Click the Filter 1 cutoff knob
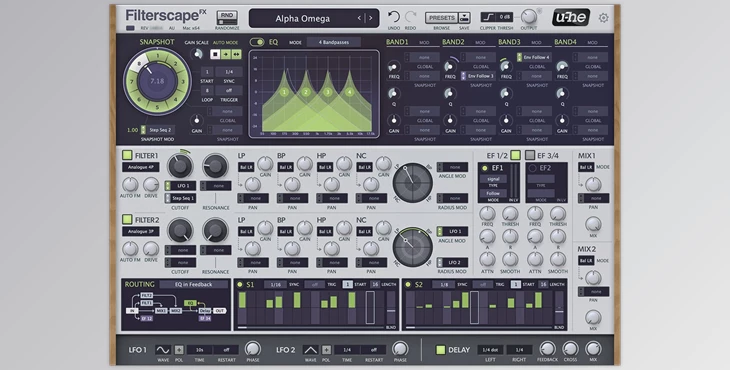The height and width of the screenshot is (370, 730). pyautogui.click(x=180, y=166)
